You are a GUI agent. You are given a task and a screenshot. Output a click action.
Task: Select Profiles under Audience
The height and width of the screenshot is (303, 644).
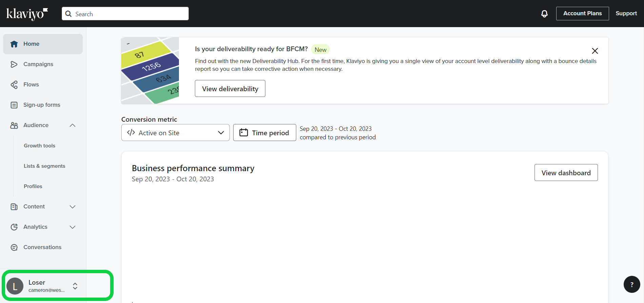click(x=33, y=186)
